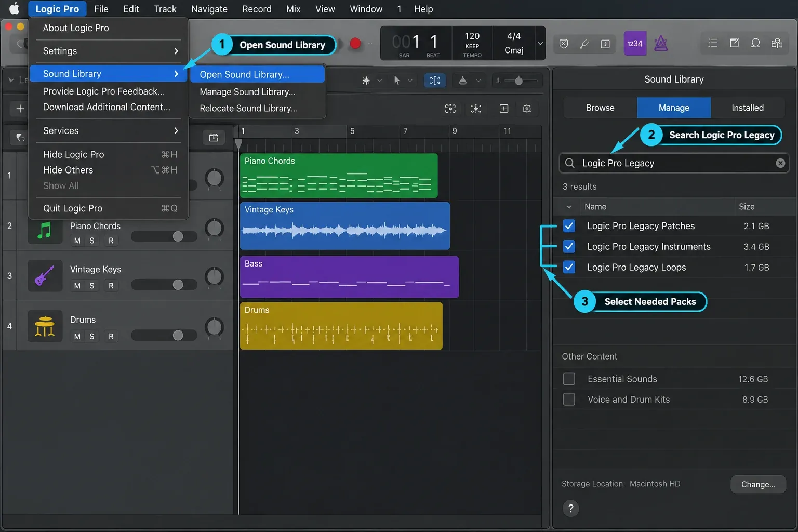Open the pointer tool dropdown chevron

(x=410, y=81)
